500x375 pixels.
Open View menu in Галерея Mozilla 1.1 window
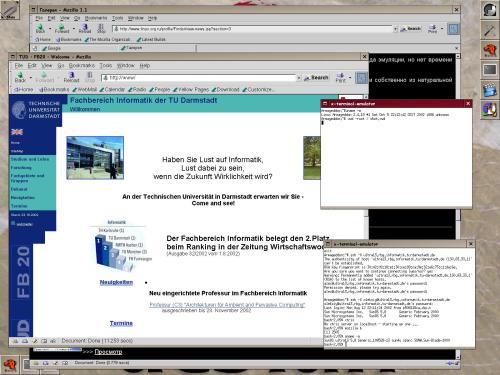(65, 18)
